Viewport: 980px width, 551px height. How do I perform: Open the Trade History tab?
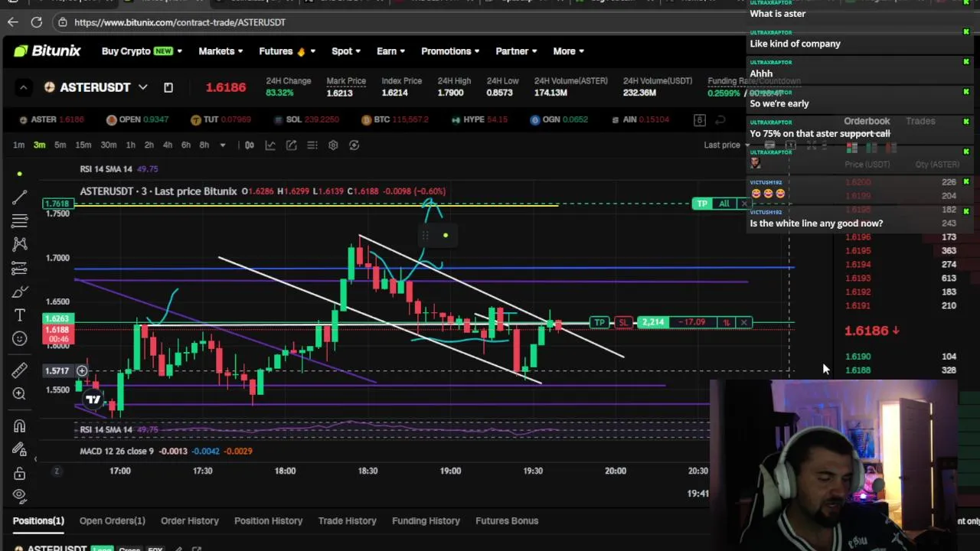tap(347, 520)
